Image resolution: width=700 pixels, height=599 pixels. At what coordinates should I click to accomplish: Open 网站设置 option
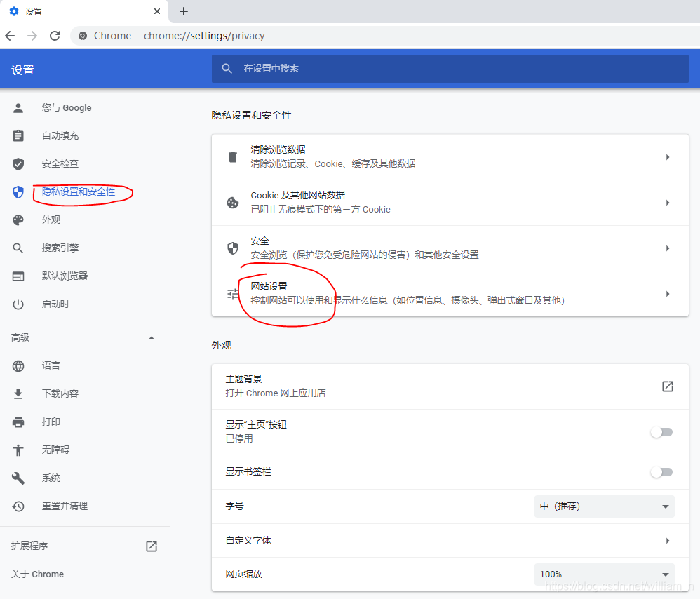[x=450, y=294]
